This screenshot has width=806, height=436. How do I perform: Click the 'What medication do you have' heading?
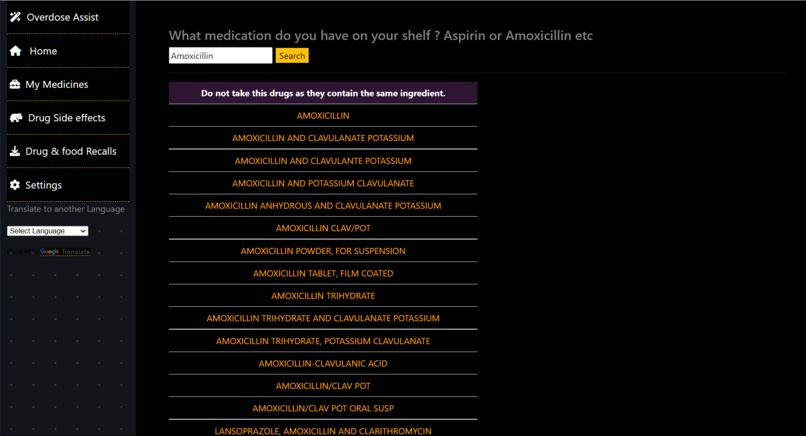pyautogui.click(x=380, y=35)
